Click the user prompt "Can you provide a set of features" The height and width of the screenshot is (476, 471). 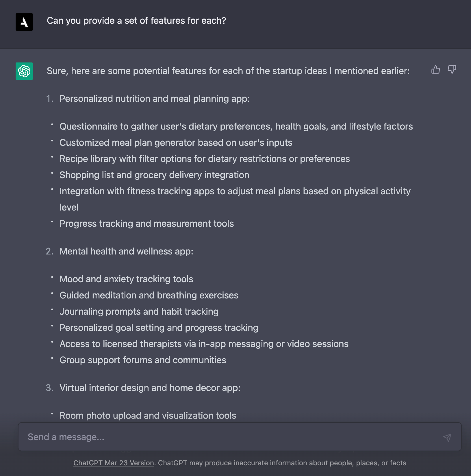pyautogui.click(x=136, y=21)
